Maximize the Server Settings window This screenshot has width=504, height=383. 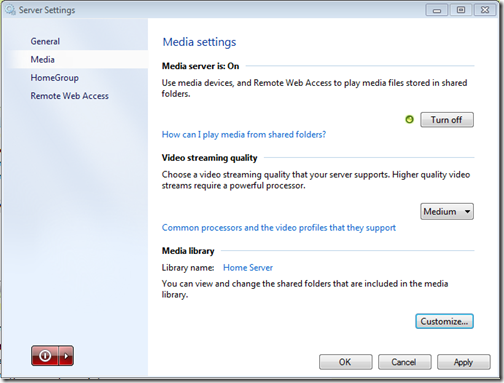coord(461,10)
